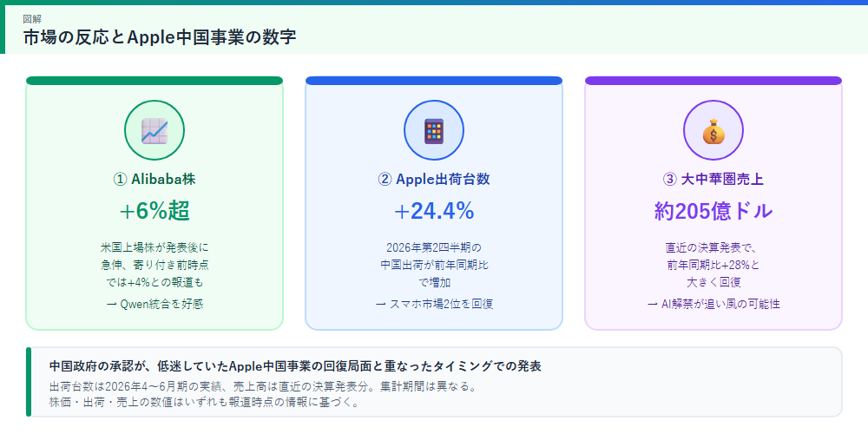Click the bold summary line starting 中国政府の承認が

pyautogui.click(x=295, y=366)
